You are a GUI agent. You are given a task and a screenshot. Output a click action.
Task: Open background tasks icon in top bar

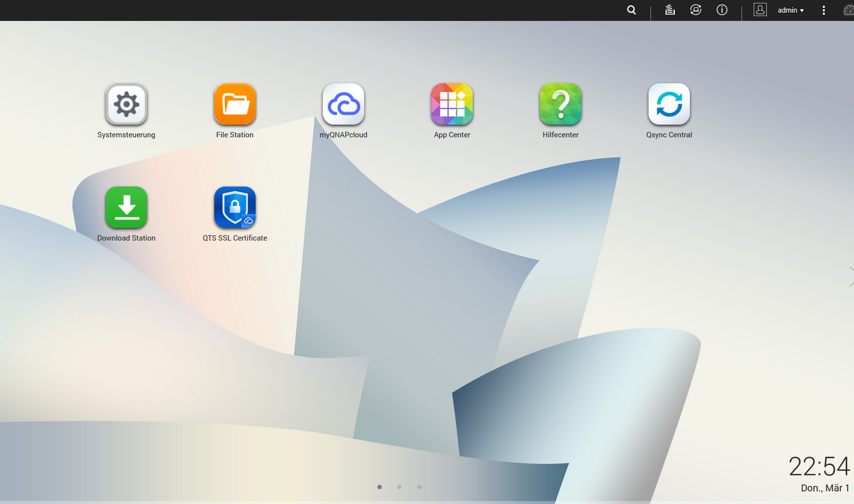pos(670,10)
